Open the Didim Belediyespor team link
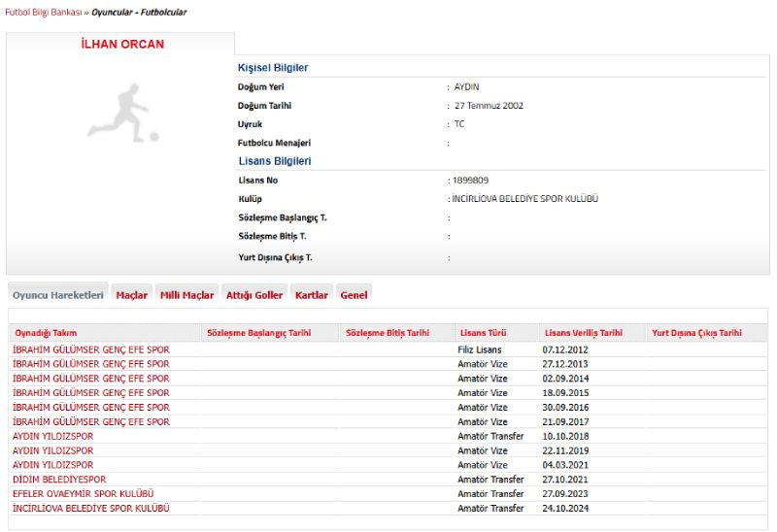 click(59, 480)
